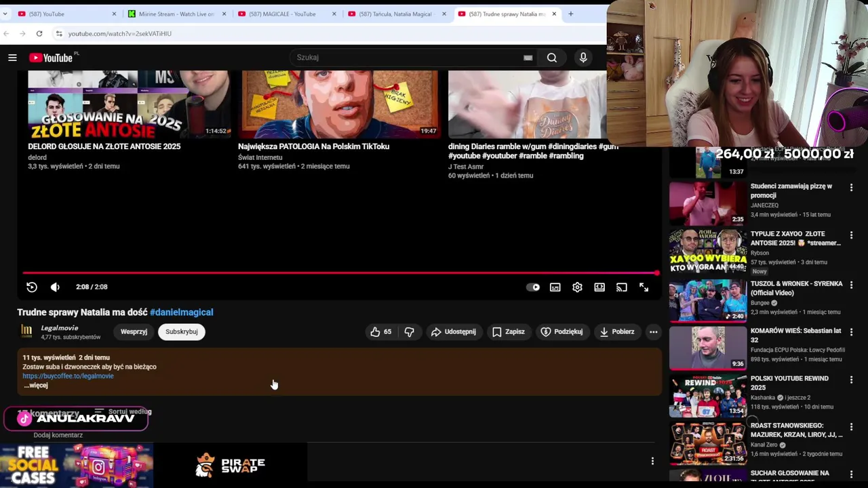The height and width of the screenshot is (488, 868).
Task: Open the ROAST STANOWSKIEGO video thumbnail
Action: coord(708,443)
